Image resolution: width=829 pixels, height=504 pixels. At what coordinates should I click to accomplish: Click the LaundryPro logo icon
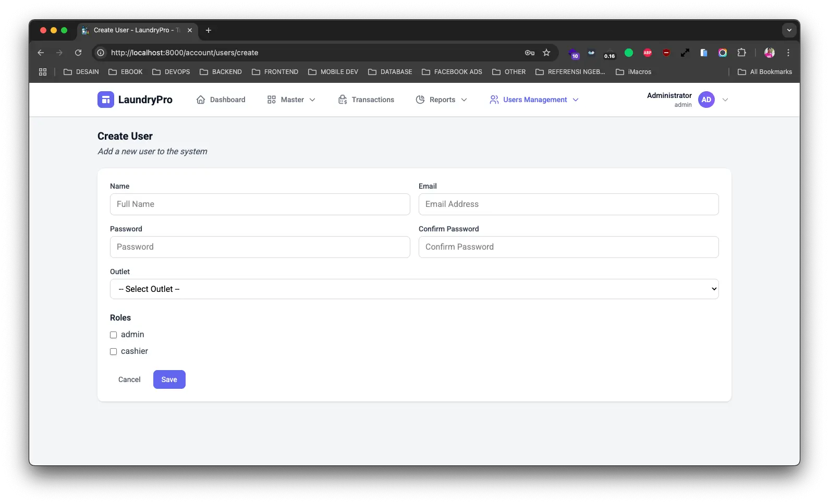click(105, 100)
